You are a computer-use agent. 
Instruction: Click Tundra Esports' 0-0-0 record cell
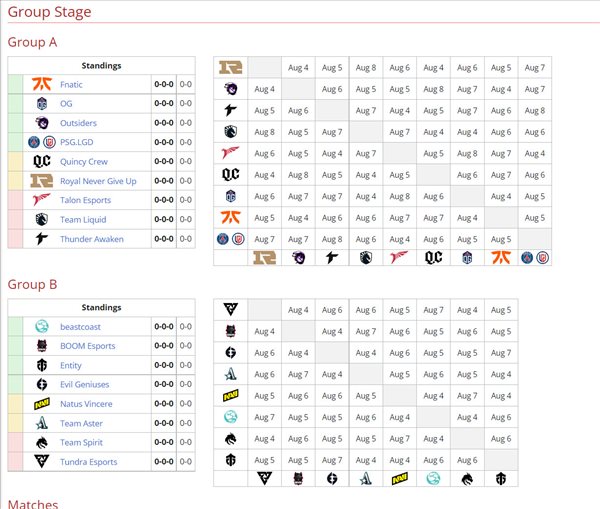coord(164,462)
